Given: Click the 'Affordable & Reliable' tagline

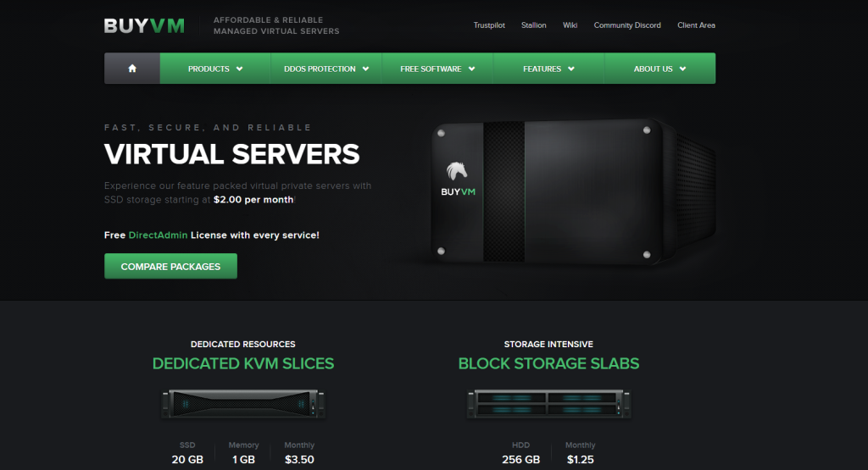Looking at the screenshot, I should (x=269, y=20).
